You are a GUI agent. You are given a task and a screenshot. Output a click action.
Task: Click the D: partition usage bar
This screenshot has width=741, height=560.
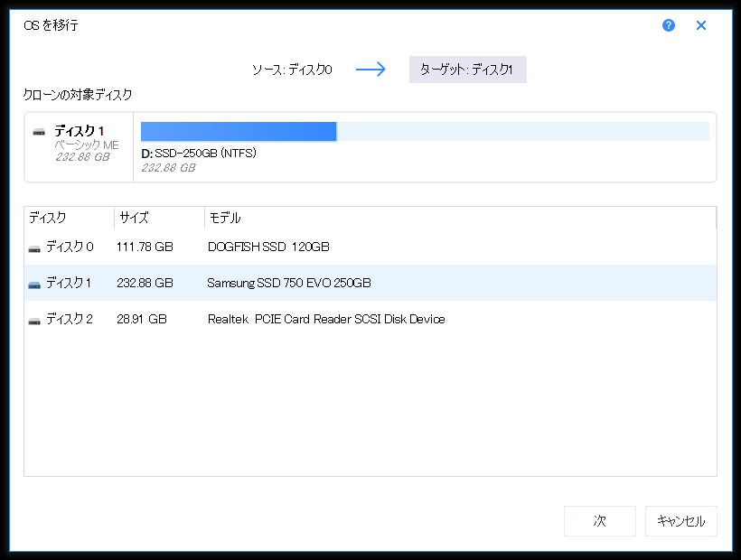coord(425,132)
